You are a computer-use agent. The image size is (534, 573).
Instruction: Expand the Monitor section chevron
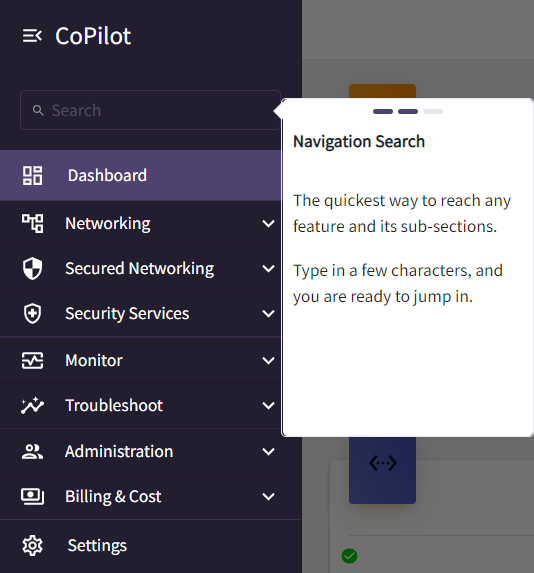coord(269,361)
